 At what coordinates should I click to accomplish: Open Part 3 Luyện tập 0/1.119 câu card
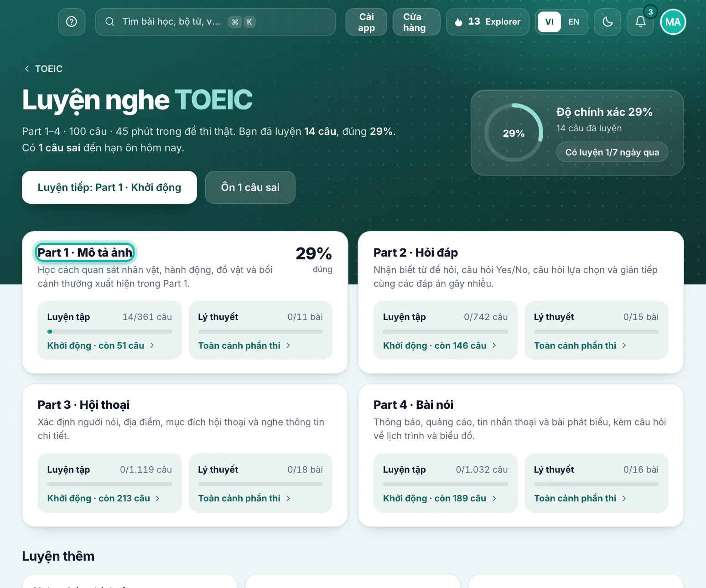click(x=109, y=483)
